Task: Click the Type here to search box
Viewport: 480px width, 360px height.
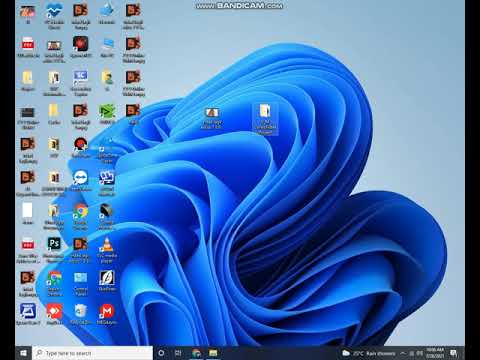Action: coord(93,353)
